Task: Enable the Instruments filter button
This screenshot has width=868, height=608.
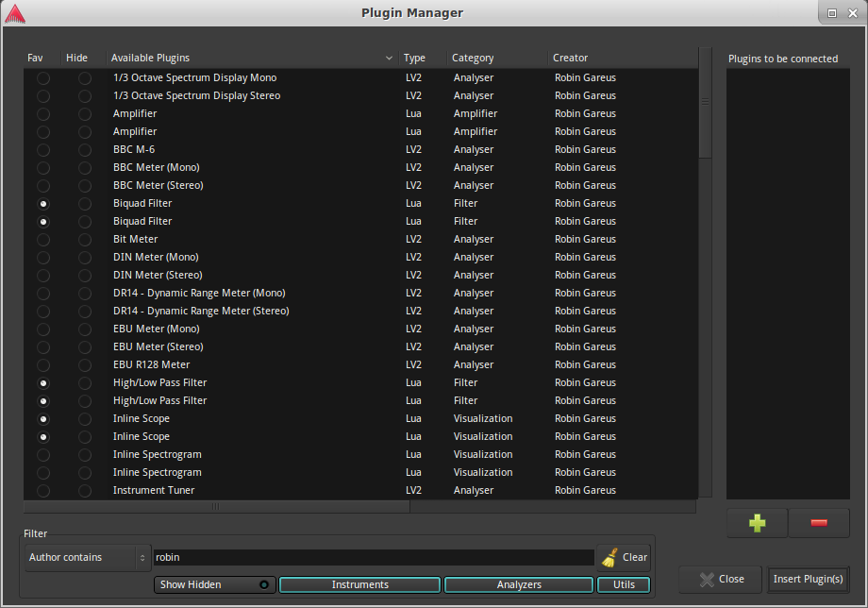Action: pyautogui.click(x=359, y=584)
